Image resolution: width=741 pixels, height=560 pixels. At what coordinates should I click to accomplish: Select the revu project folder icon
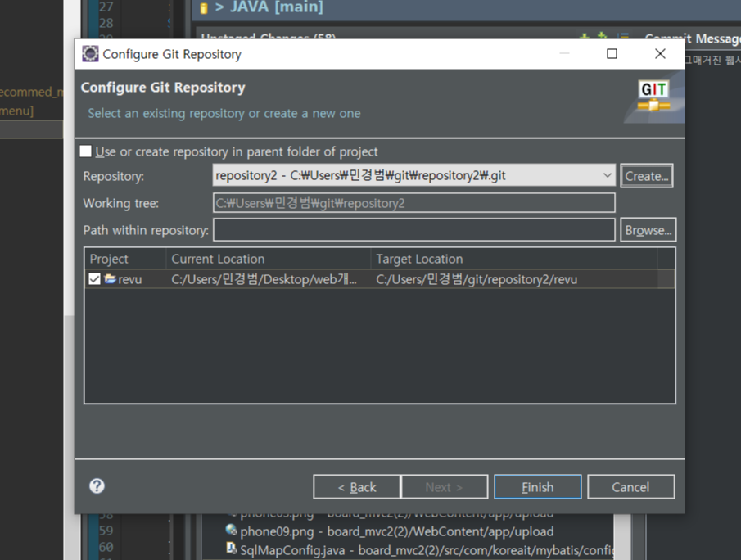pyautogui.click(x=110, y=279)
